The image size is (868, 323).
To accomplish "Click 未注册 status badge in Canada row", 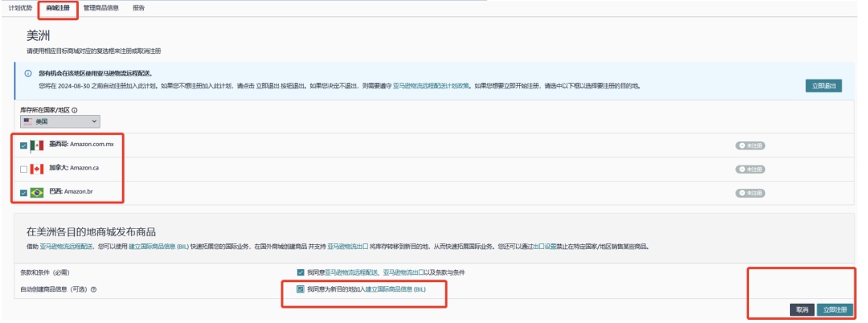I will [750, 170].
